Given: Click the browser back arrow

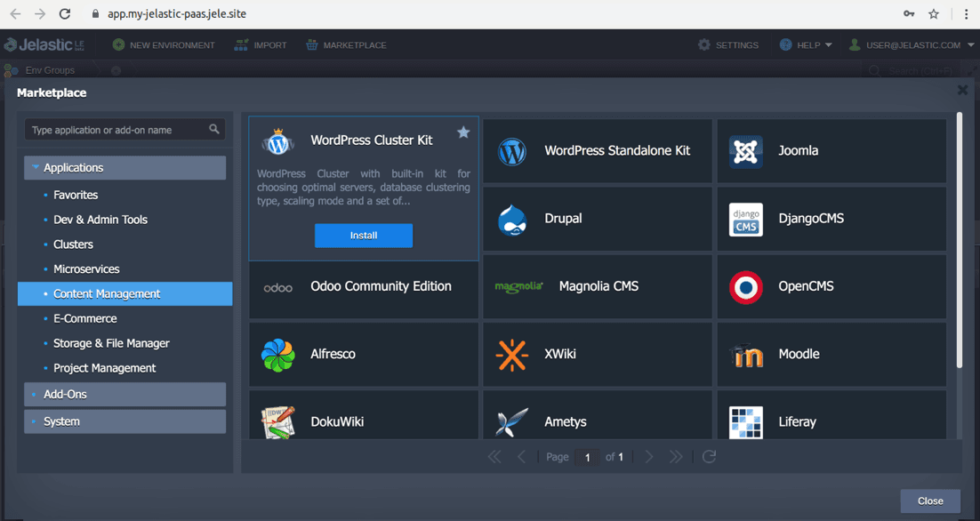Looking at the screenshot, I should click(16, 13).
